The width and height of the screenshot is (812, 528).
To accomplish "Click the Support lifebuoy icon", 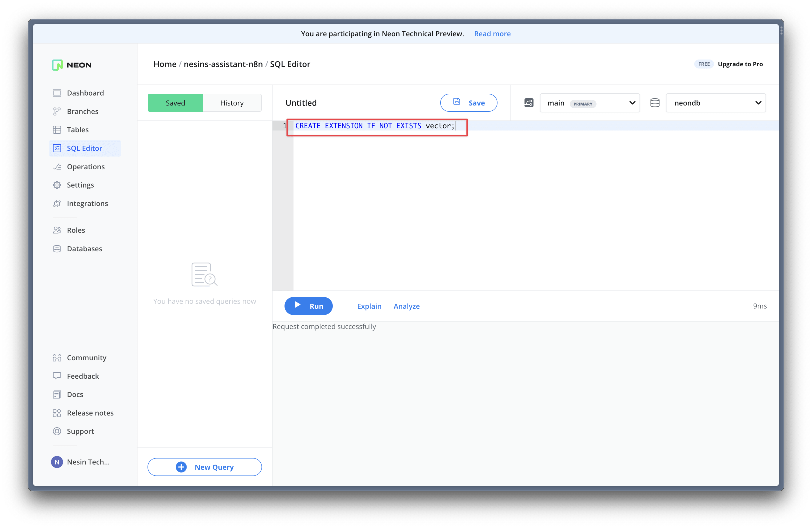I will click(57, 431).
